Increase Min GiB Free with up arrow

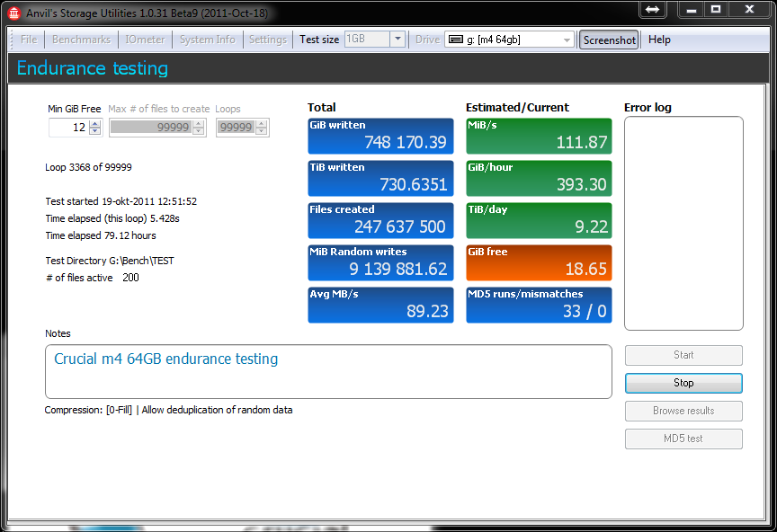point(94,123)
